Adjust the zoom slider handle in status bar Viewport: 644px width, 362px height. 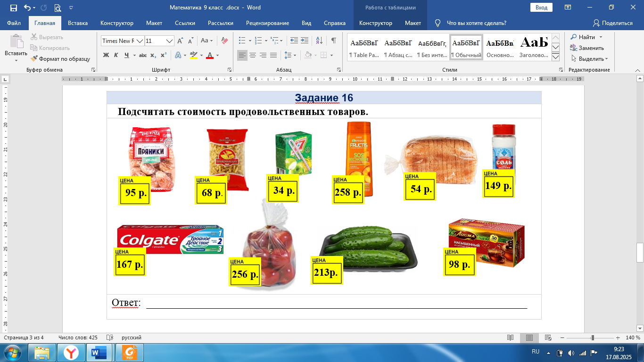coord(593,338)
